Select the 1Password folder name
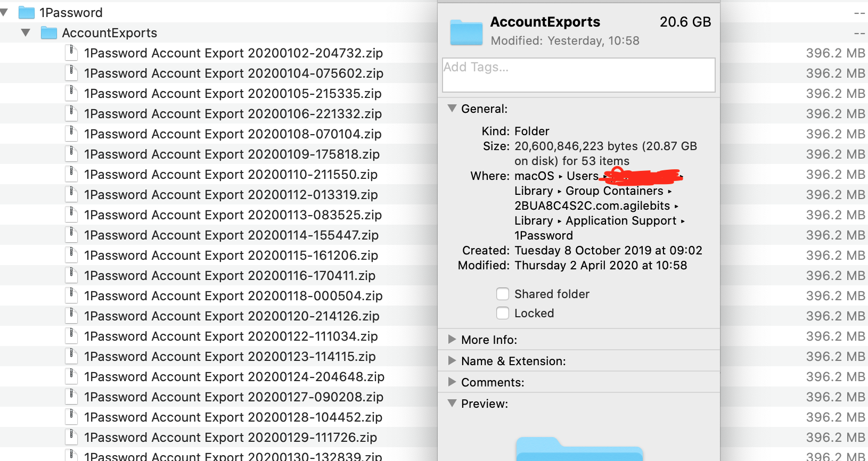Image resolution: width=868 pixels, height=461 pixels. click(71, 12)
